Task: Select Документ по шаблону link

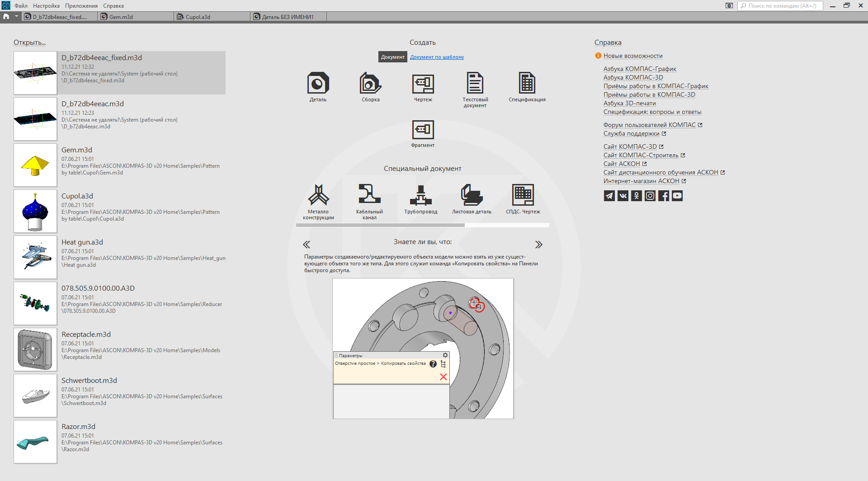Action: (x=437, y=57)
